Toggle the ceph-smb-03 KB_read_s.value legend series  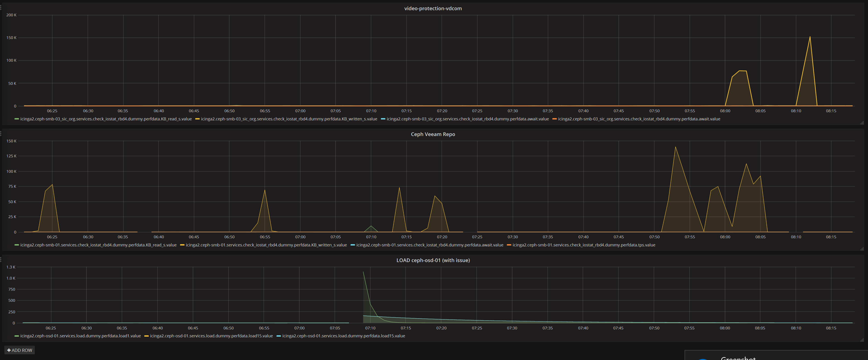click(106, 119)
